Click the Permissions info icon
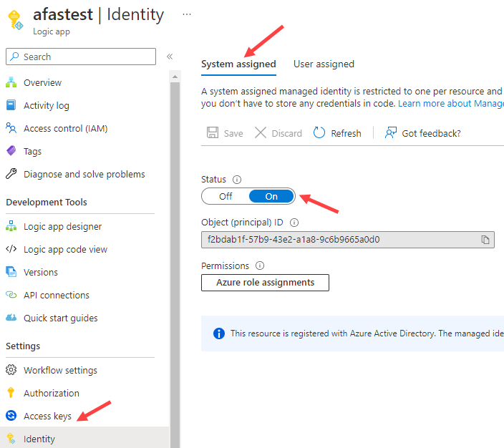504x448 pixels. pos(260,266)
